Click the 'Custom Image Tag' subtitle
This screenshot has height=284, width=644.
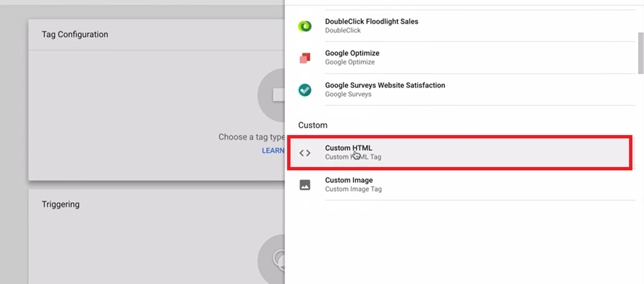pos(353,189)
